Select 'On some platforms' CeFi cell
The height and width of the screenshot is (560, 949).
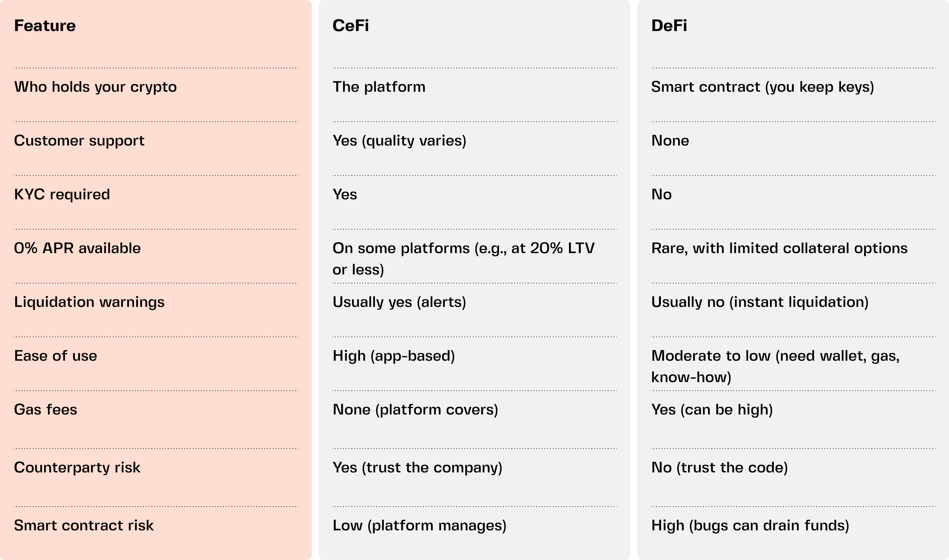pyautogui.click(x=463, y=259)
